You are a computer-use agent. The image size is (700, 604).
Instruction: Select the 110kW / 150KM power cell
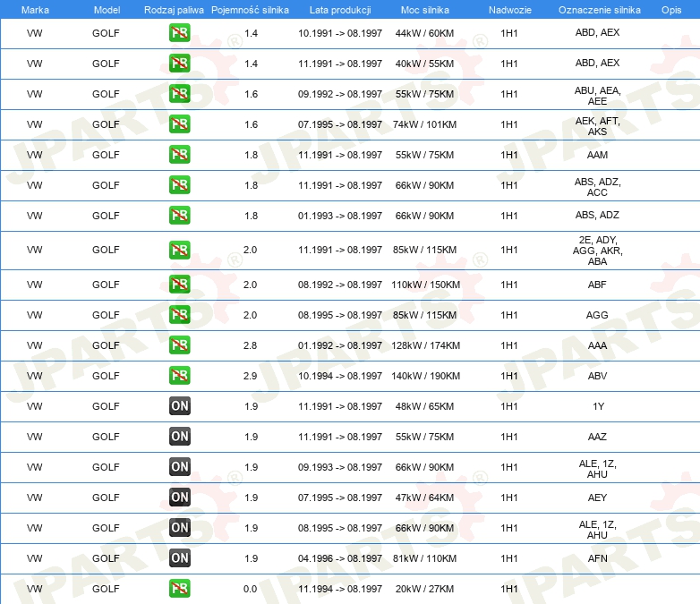tap(425, 285)
